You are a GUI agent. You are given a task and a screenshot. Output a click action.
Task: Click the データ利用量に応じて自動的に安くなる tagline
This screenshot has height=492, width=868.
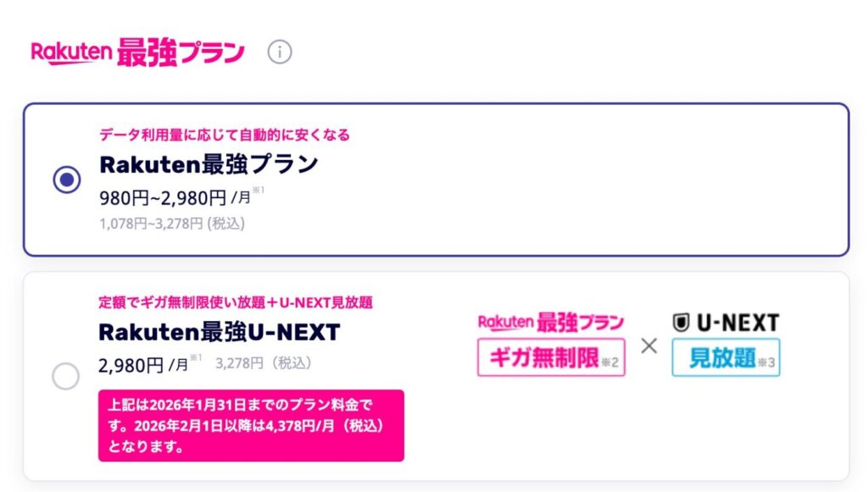point(225,135)
